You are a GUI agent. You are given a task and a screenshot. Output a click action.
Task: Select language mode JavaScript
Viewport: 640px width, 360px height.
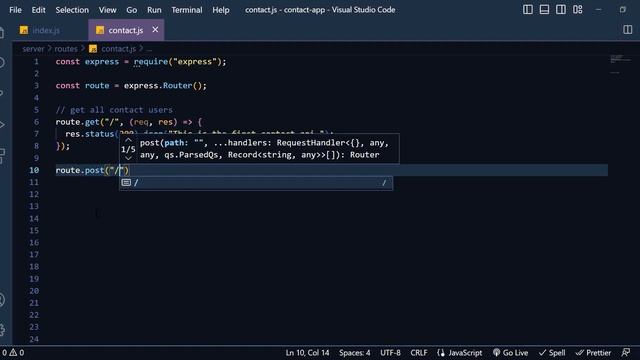coord(460,353)
